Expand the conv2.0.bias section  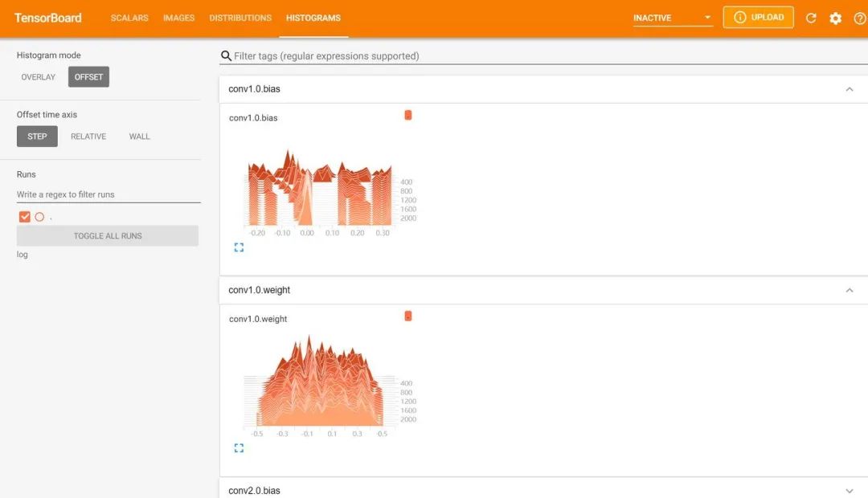(850, 490)
